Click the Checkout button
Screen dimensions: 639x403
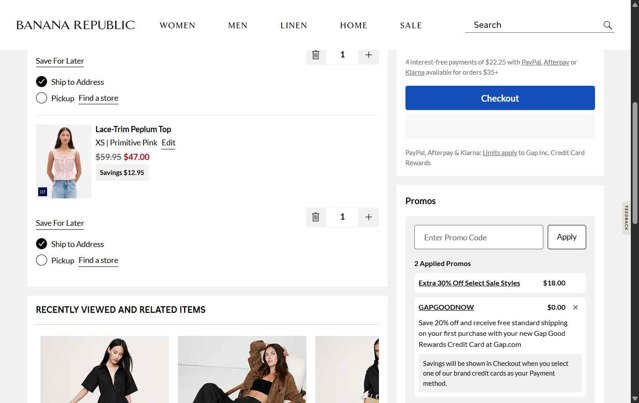pyautogui.click(x=500, y=98)
